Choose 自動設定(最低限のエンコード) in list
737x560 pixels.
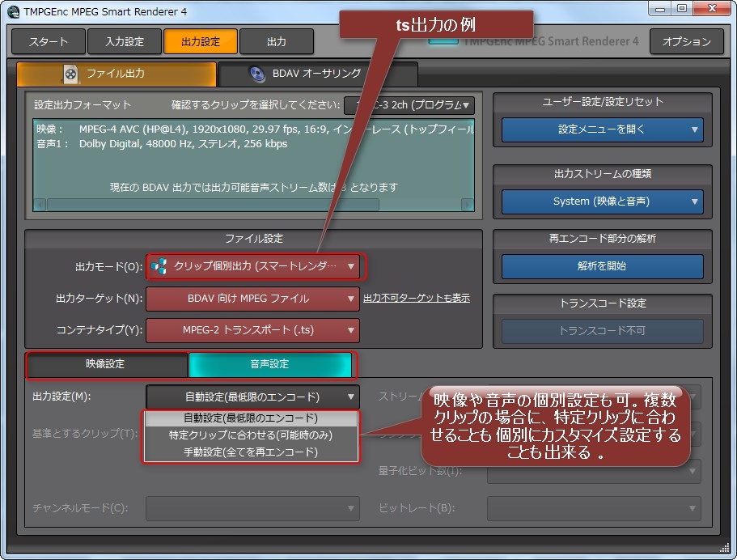251,418
